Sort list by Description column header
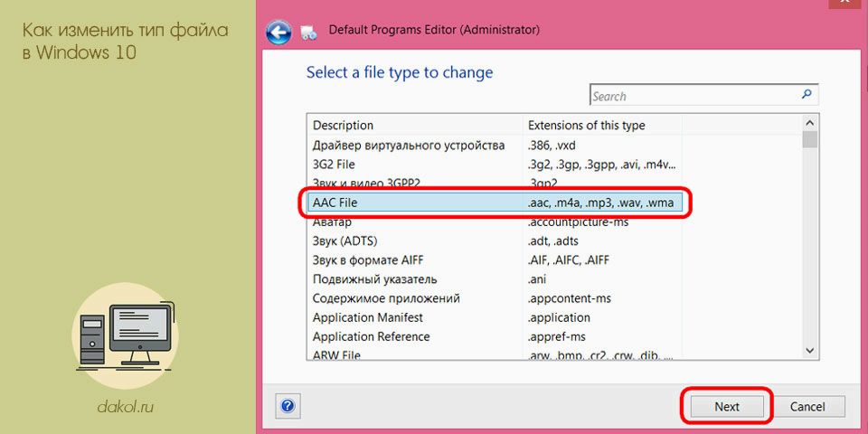 click(x=415, y=125)
